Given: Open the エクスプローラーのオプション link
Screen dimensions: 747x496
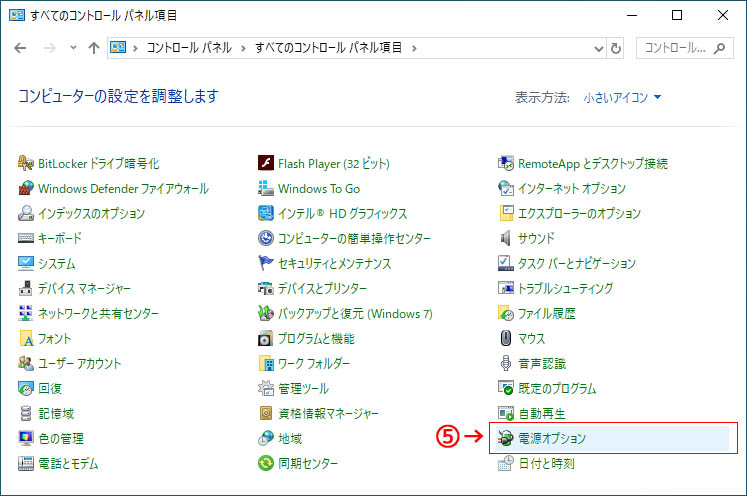Looking at the screenshot, I should 579,213.
